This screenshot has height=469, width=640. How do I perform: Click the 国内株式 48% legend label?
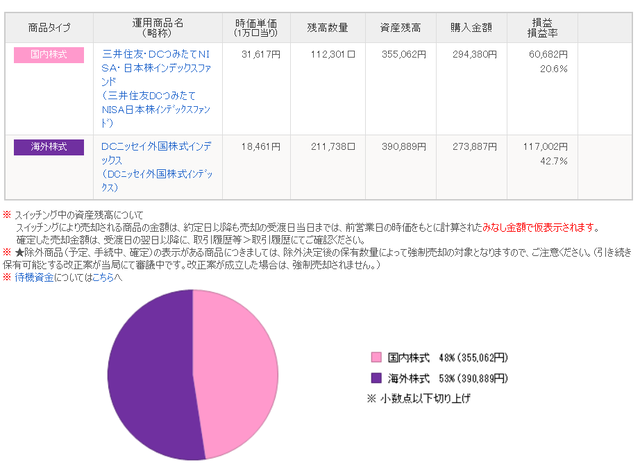coord(447,358)
